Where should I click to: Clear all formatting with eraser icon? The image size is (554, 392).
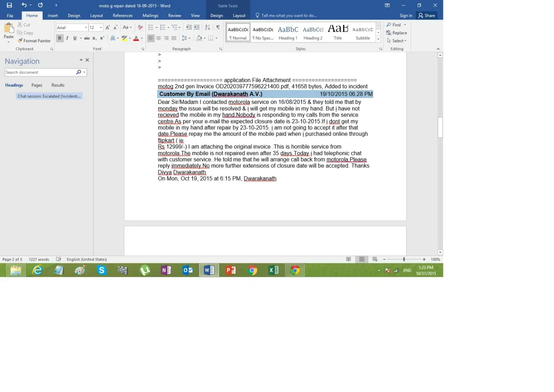(x=140, y=27)
